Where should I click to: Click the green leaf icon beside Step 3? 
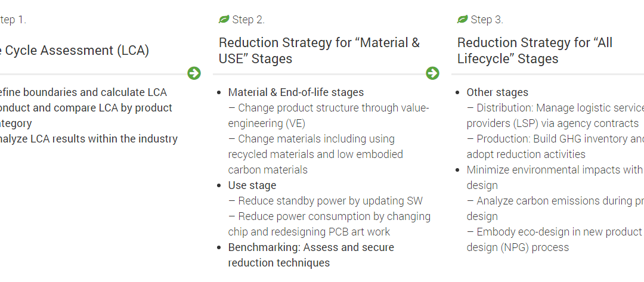[x=463, y=19]
